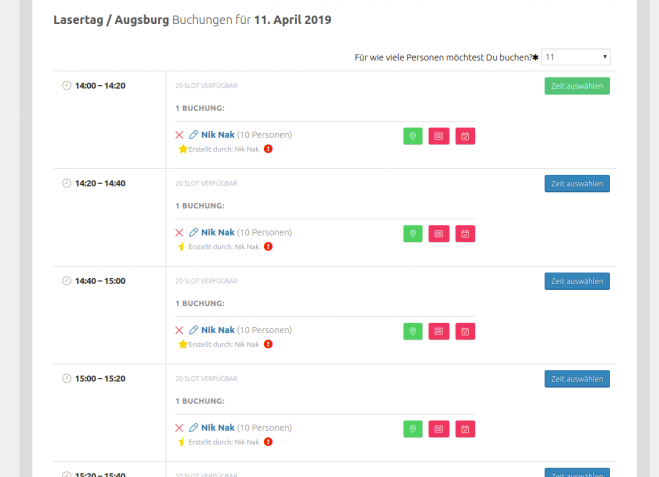Image resolution: width=659 pixels, height=477 pixels.
Task: Click red calendar-check icon in the 14:40 slot
Action: pyautogui.click(x=465, y=331)
